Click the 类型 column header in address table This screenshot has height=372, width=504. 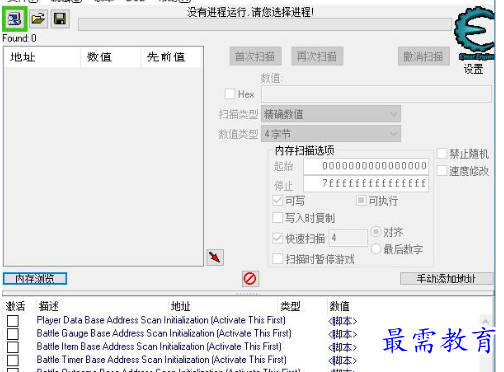290,306
